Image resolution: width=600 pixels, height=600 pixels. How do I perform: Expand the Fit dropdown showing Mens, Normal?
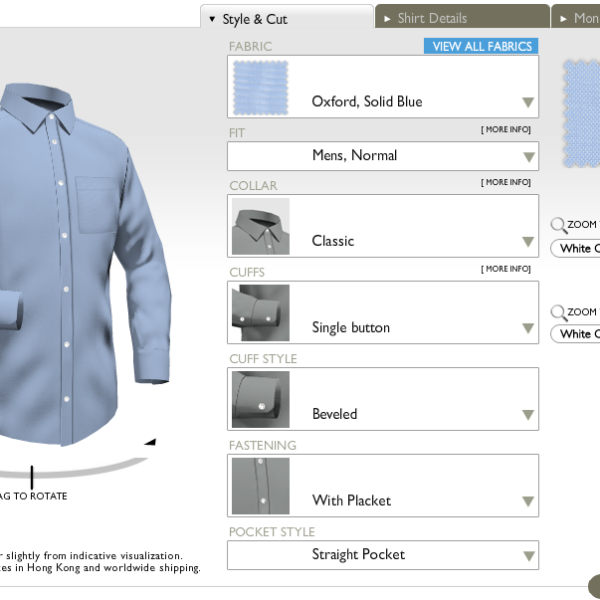pos(383,156)
